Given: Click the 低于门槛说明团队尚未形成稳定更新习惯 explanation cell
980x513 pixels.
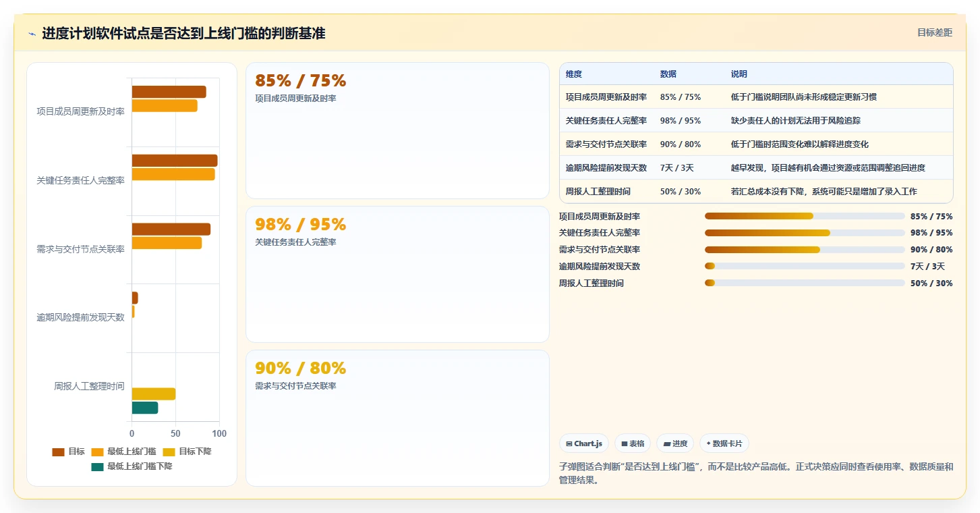Looking at the screenshot, I should tap(838, 97).
